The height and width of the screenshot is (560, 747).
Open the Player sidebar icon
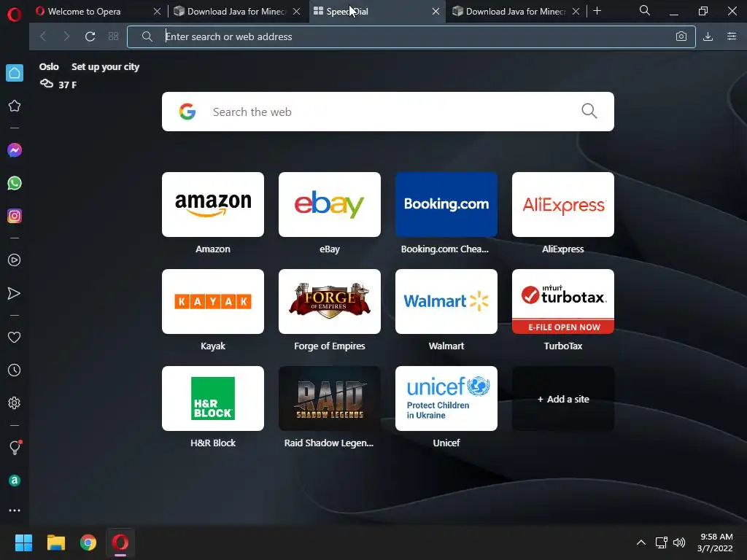click(15, 260)
